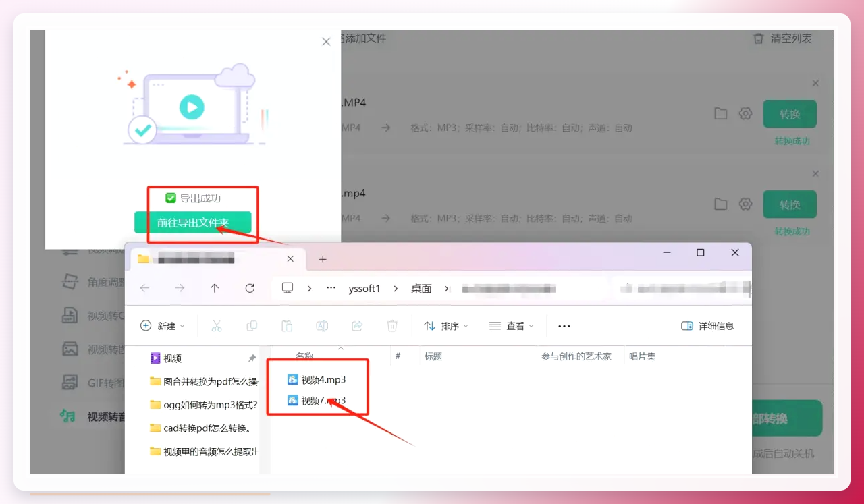This screenshot has height=504, width=864.
Task: Go up one folder level
Action: pos(215,288)
